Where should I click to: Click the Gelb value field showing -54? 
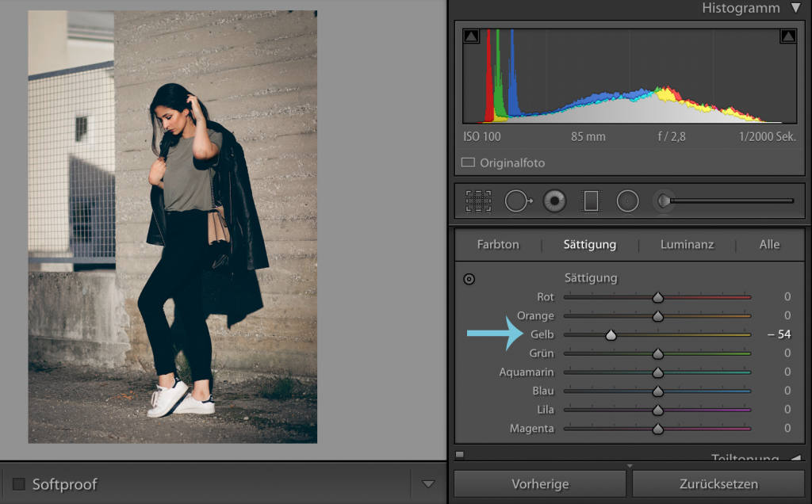tap(779, 334)
